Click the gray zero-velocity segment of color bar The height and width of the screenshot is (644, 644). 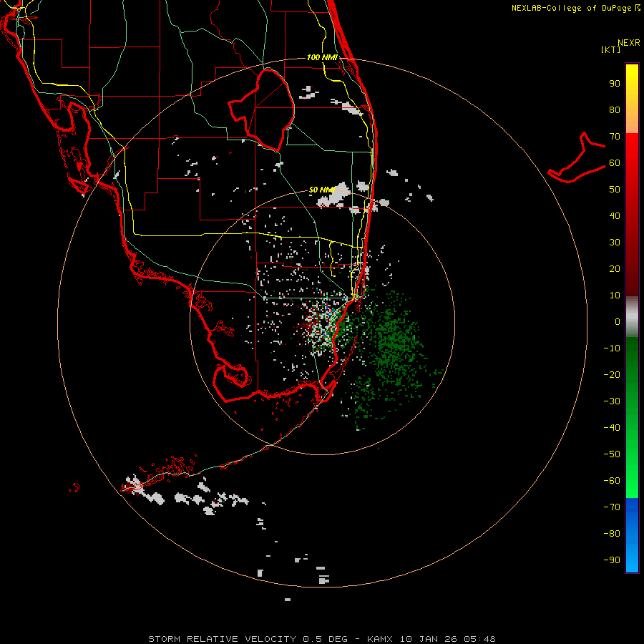(x=632, y=317)
